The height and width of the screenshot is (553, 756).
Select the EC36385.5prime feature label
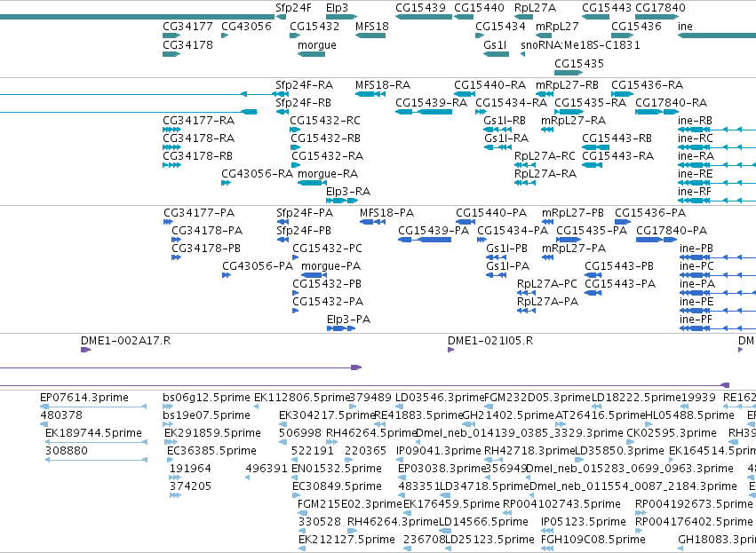point(211,451)
